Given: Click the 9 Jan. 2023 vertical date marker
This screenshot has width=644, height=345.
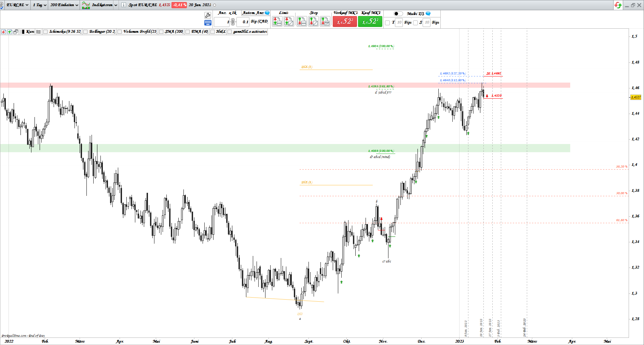Looking at the screenshot, I should point(466,328).
